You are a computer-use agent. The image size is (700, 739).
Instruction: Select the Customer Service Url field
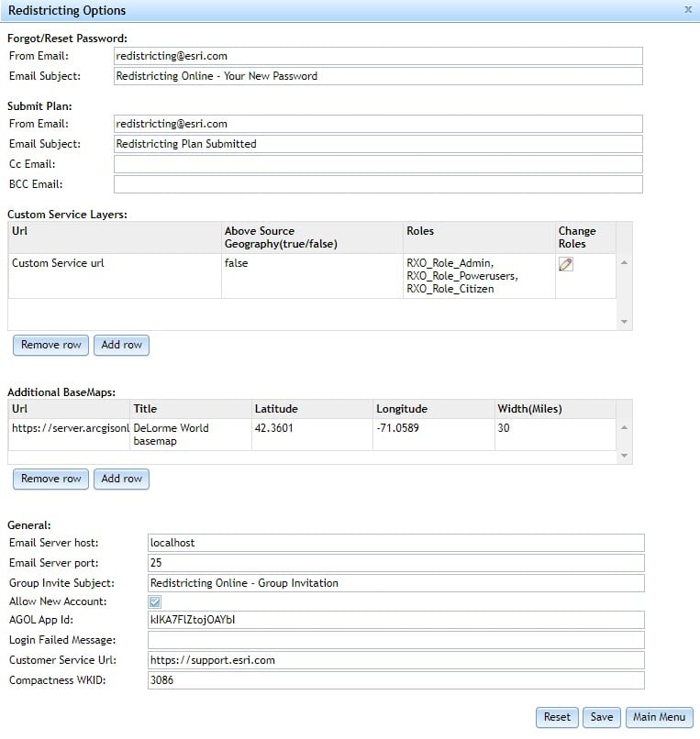[394, 659]
